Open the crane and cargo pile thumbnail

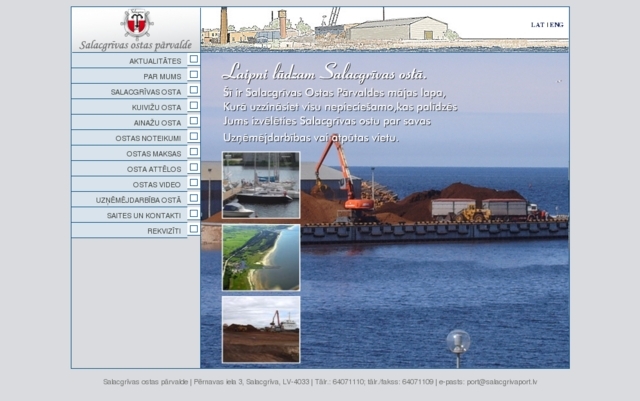click(260, 328)
